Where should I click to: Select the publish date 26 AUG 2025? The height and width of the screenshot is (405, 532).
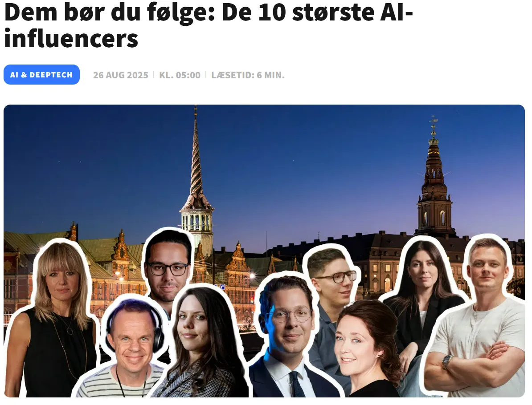click(120, 75)
